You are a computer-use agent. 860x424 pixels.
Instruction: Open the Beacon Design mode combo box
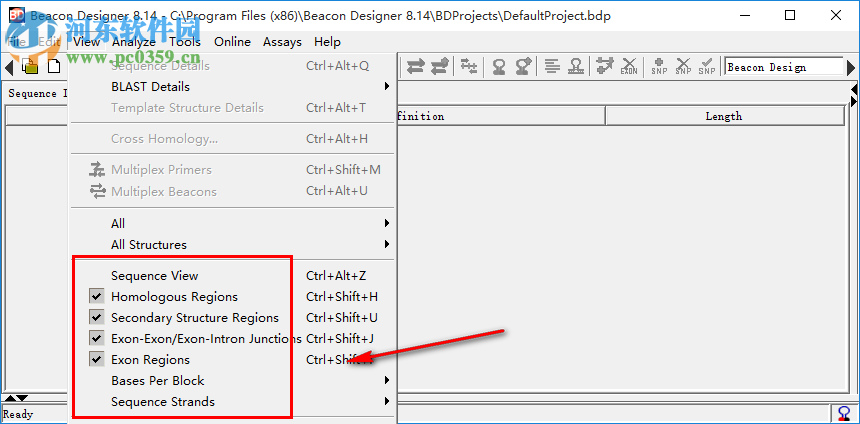pyautogui.click(x=784, y=67)
